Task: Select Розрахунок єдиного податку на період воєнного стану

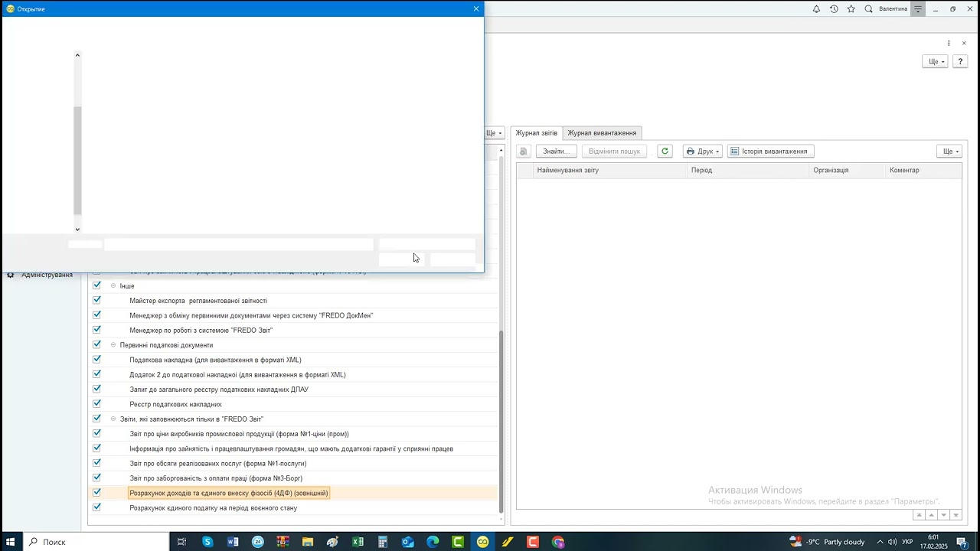Action: (x=213, y=507)
